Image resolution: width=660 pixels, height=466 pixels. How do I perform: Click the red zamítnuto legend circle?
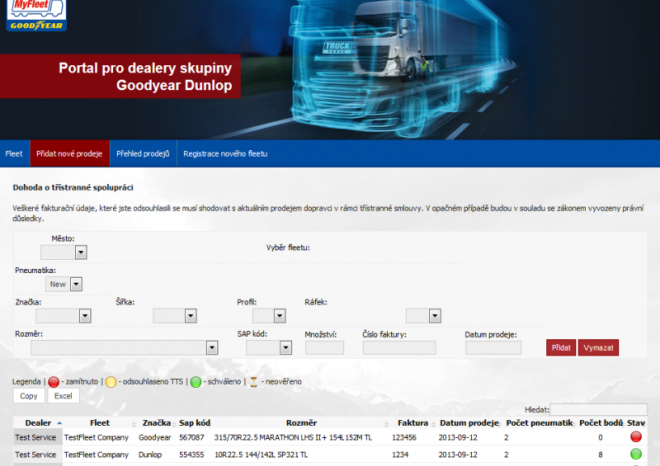53,382
